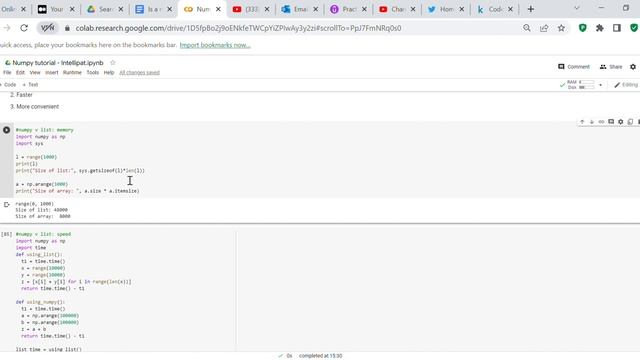The width and height of the screenshot is (640, 360).
Task: Move cell down with arrow icon
Action: click(591, 122)
